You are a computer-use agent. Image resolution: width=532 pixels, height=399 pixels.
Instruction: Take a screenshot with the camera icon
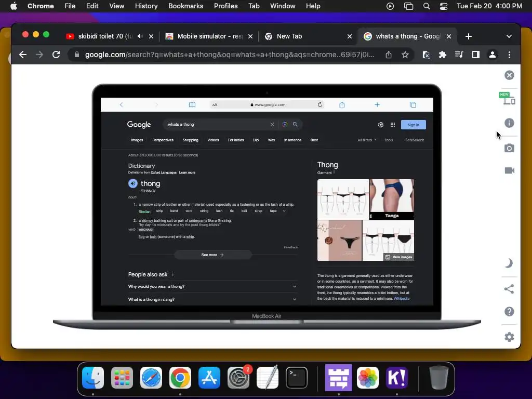pos(509,148)
